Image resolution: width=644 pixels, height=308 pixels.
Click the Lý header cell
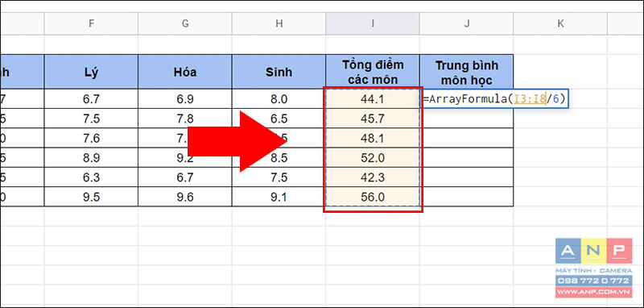91,72
